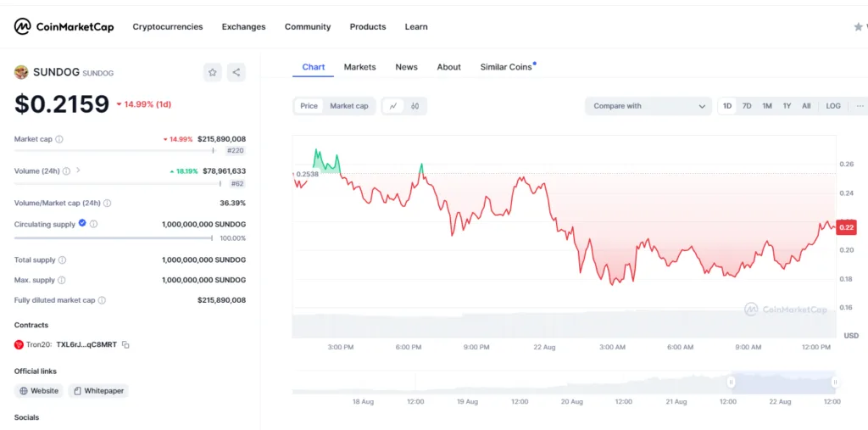The height and width of the screenshot is (430, 868).
Task: Set chart range to All
Action: tap(806, 106)
